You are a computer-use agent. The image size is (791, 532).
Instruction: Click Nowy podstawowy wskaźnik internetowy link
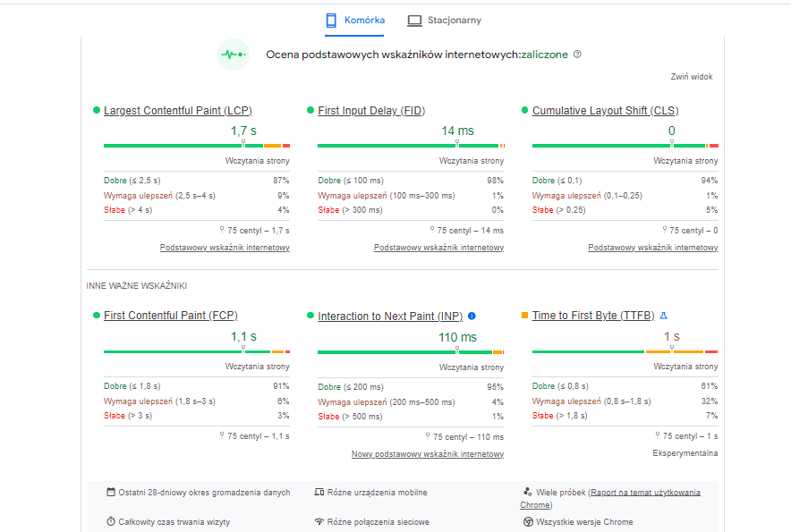(427, 454)
